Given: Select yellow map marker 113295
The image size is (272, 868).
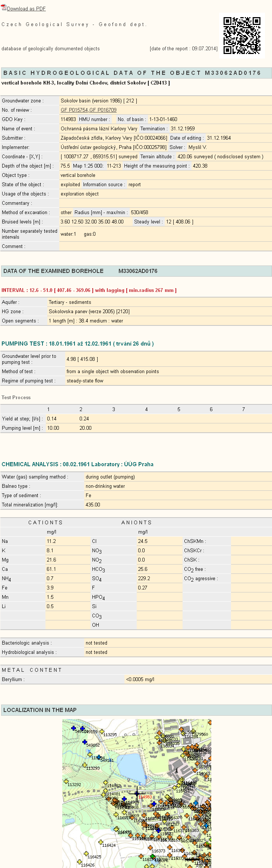Looking at the screenshot, I should coord(102,732).
